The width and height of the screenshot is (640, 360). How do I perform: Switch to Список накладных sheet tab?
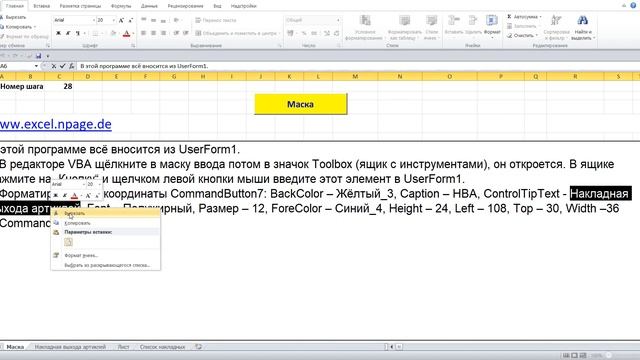162,347
